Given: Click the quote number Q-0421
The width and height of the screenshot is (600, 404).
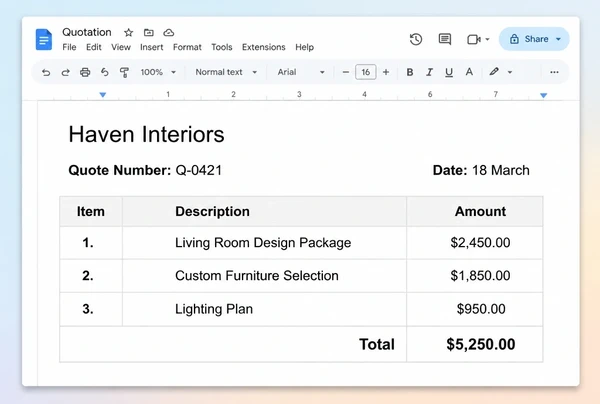Looking at the screenshot, I should point(199,170).
